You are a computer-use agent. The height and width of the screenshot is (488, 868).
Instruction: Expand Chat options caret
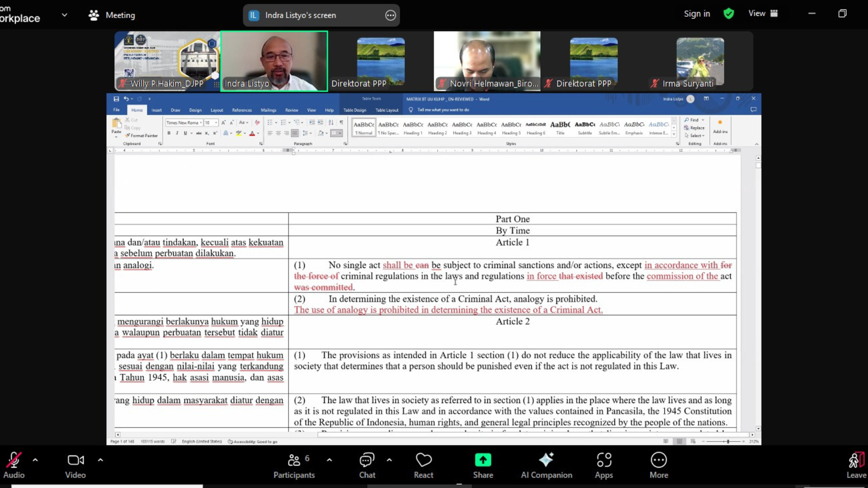pyautogui.click(x=389, y=460)
